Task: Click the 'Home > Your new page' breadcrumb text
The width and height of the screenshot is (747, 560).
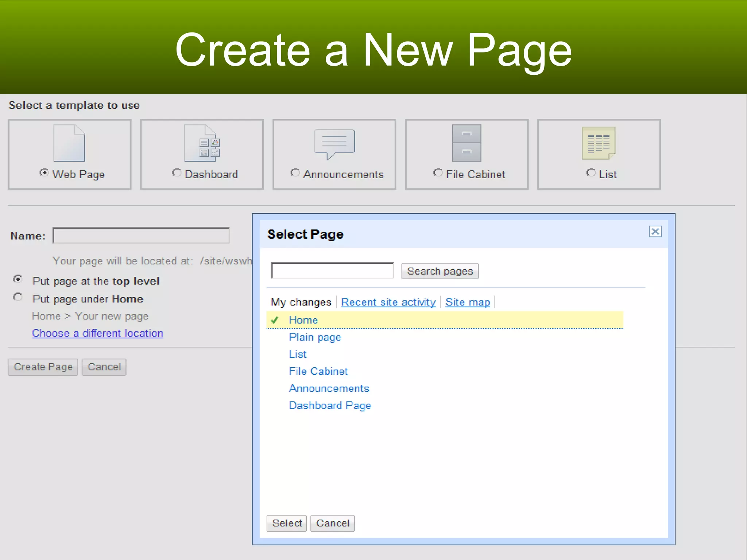Action: tap(90, 316)
